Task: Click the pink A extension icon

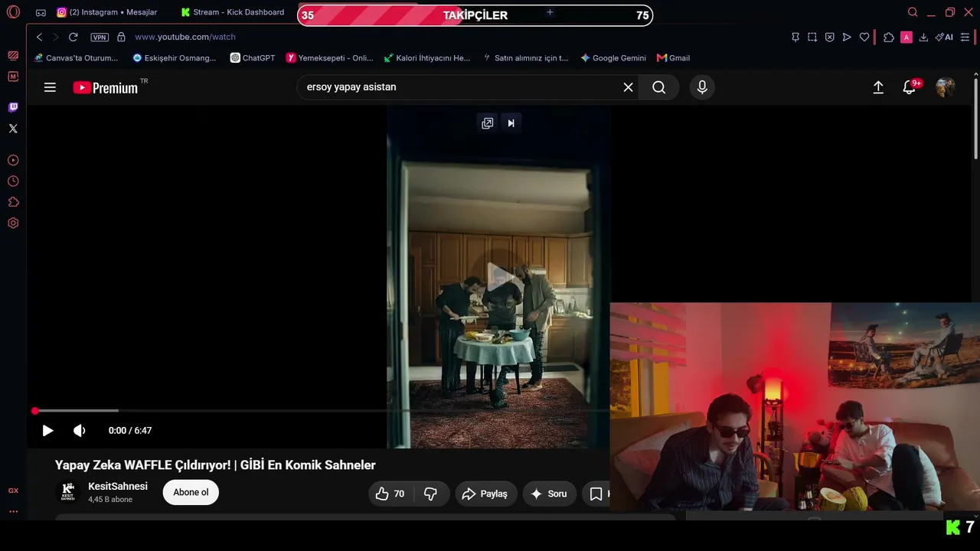Action: 906,37
